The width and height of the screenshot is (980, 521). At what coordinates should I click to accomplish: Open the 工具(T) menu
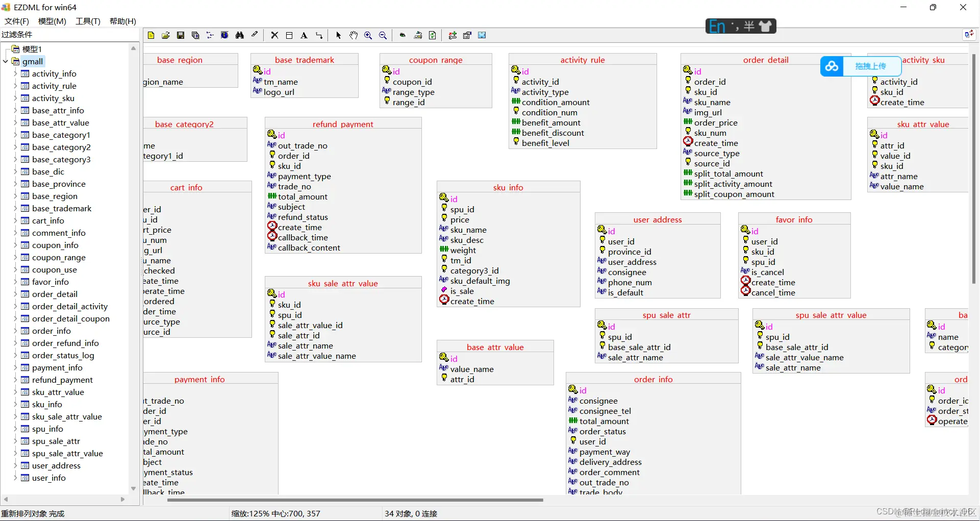(88, 21)
